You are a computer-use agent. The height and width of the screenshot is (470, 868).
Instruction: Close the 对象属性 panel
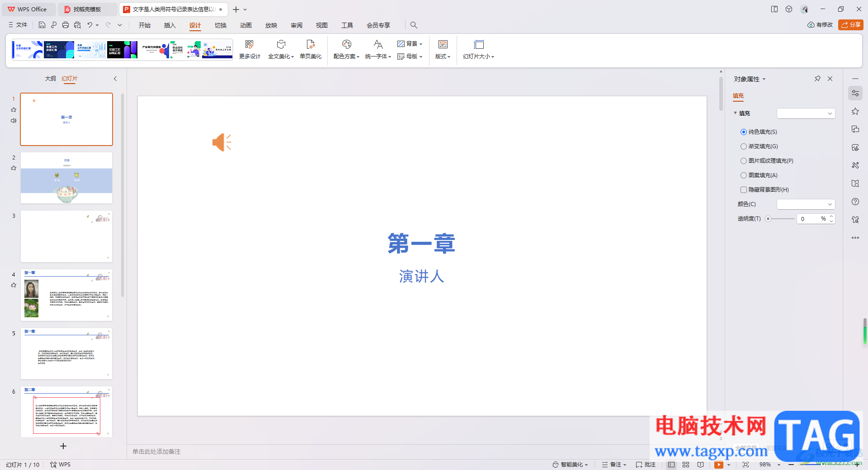830,79
